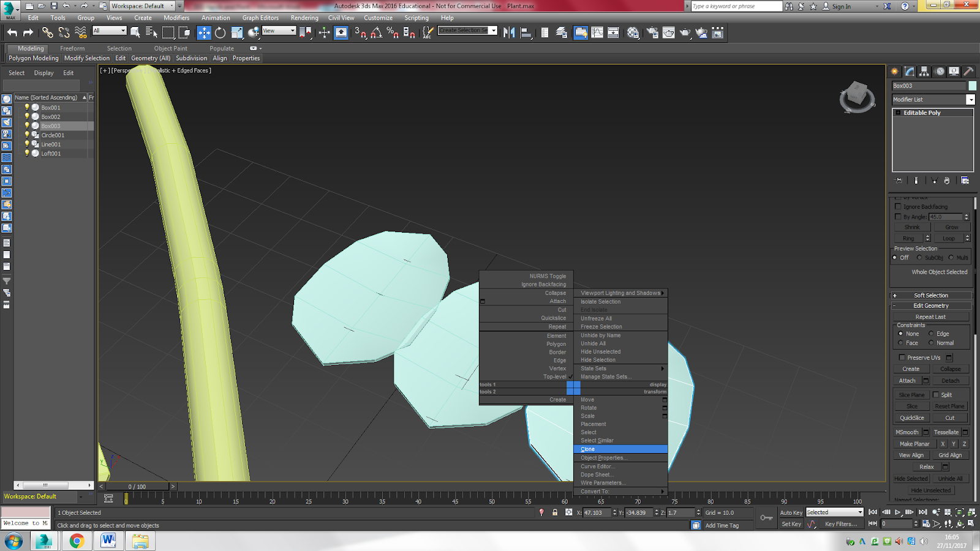Select SubObj preview selection radio
This screenshot has height=551, width=980.
(919, 258)
